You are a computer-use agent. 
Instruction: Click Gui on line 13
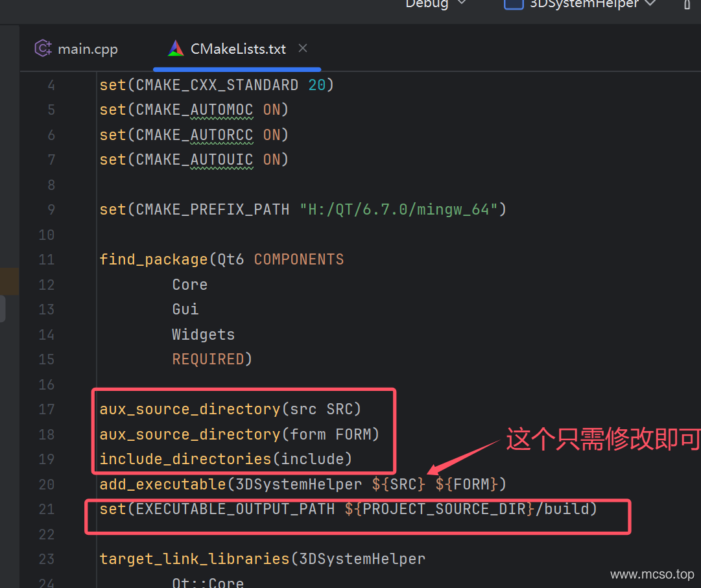coord(185,309)
